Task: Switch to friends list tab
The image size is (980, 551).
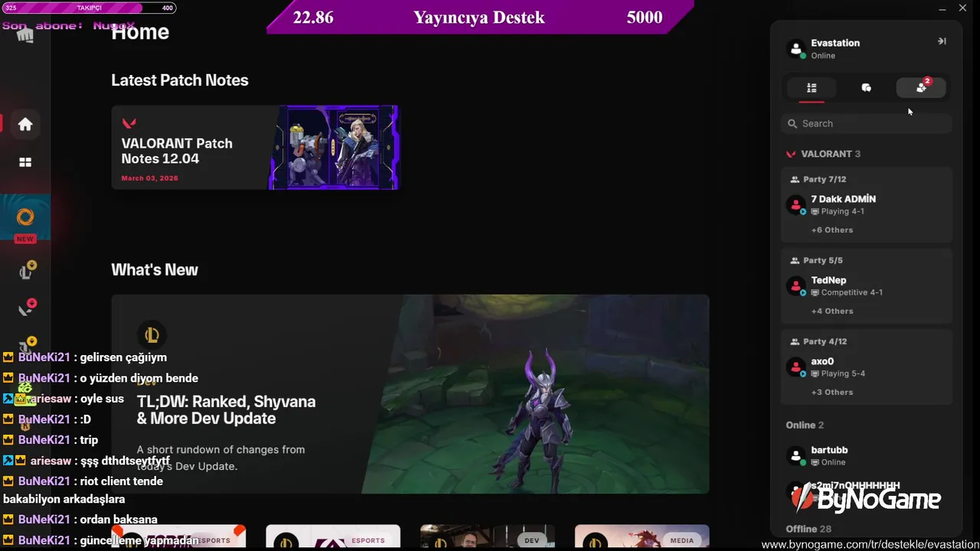Action: [812, 88]
